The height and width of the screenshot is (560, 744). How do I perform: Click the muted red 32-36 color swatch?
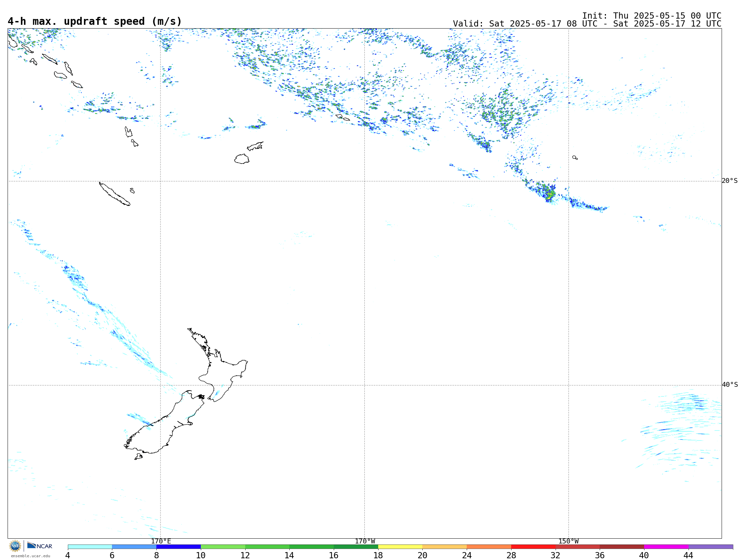coord(578,547)
